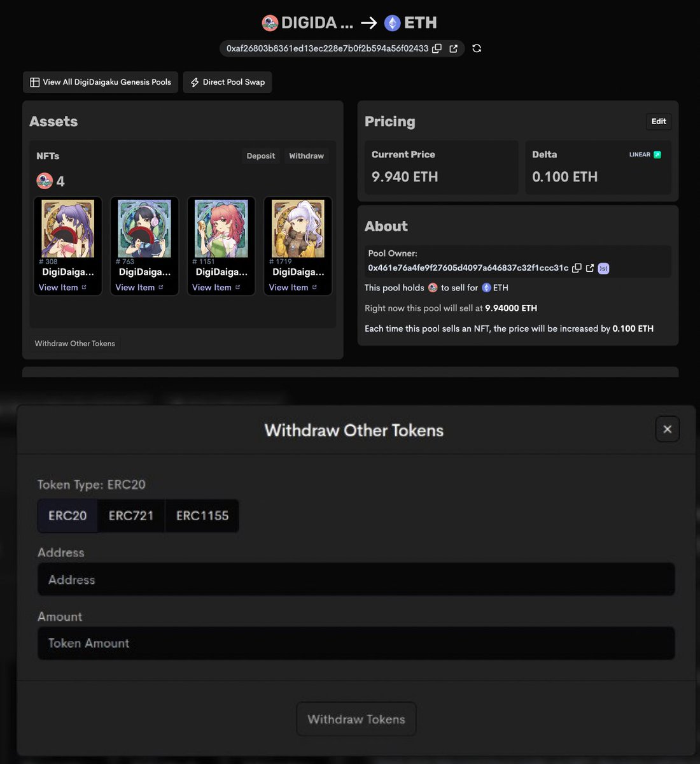Click the Current Price 9.940 ETH value
This screenshot has width=700, height=764.
[x=405, y=177]
